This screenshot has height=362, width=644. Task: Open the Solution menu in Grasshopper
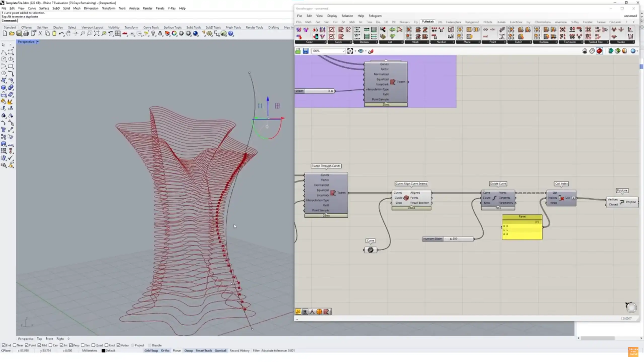pos(347,16)
